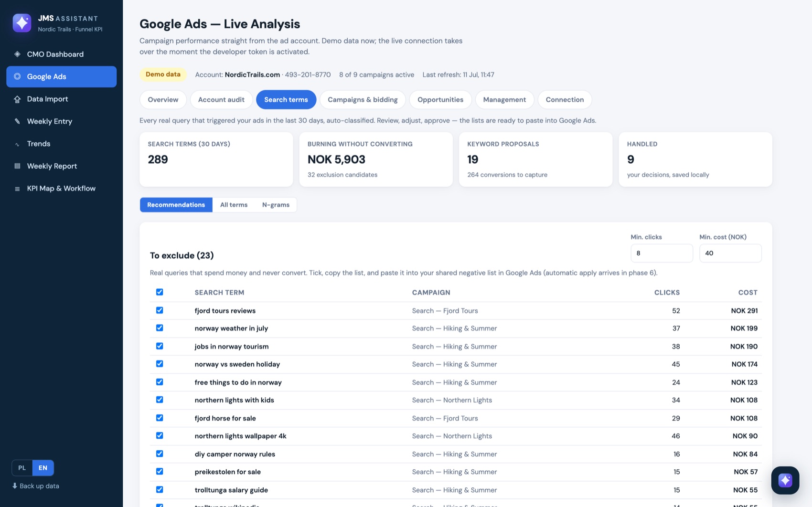Switch language to PL

(22, 467)
